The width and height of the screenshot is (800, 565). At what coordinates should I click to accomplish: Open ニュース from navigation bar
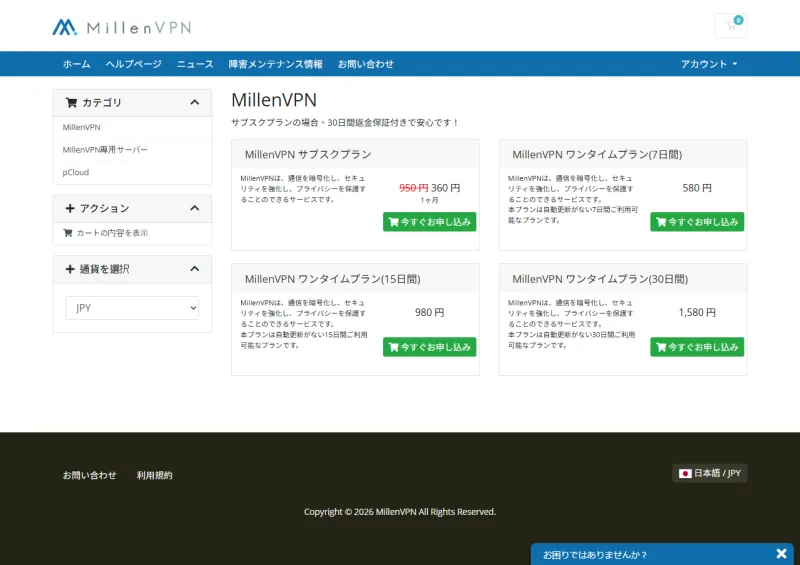[195, 64]
